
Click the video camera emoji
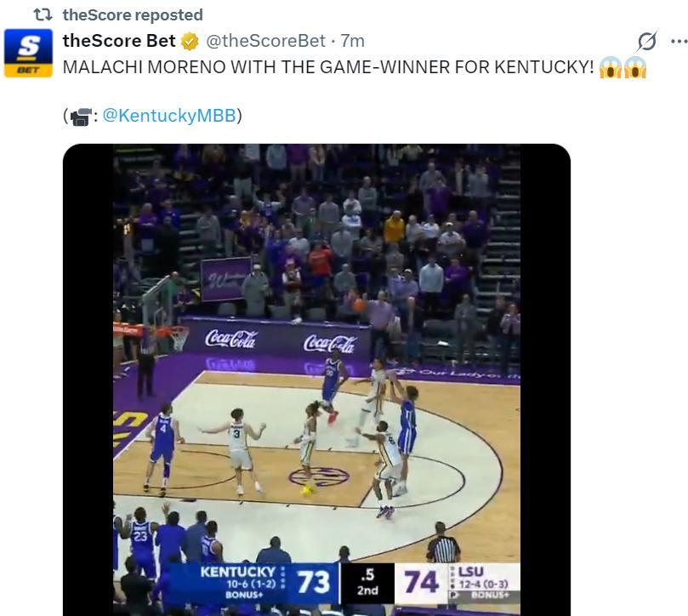tap(81, 117)
